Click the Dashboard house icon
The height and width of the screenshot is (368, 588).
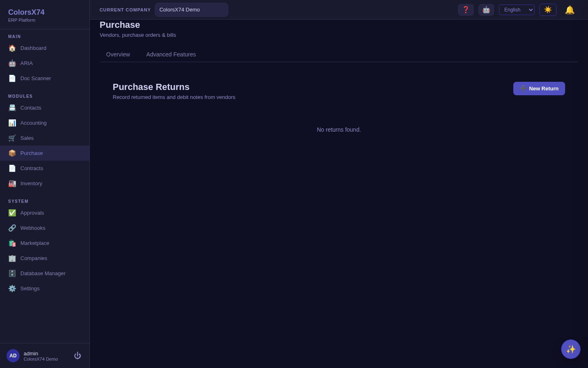[12, 48]
